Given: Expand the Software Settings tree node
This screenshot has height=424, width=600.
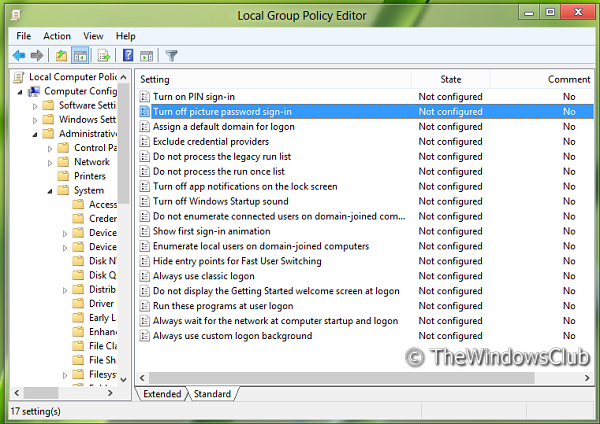Looking at the screenshot, I should click(x=35, y=106).
